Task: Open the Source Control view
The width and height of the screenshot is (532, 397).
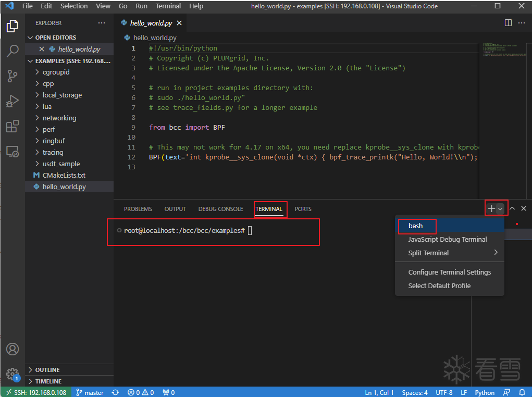Action: [13, 76]
